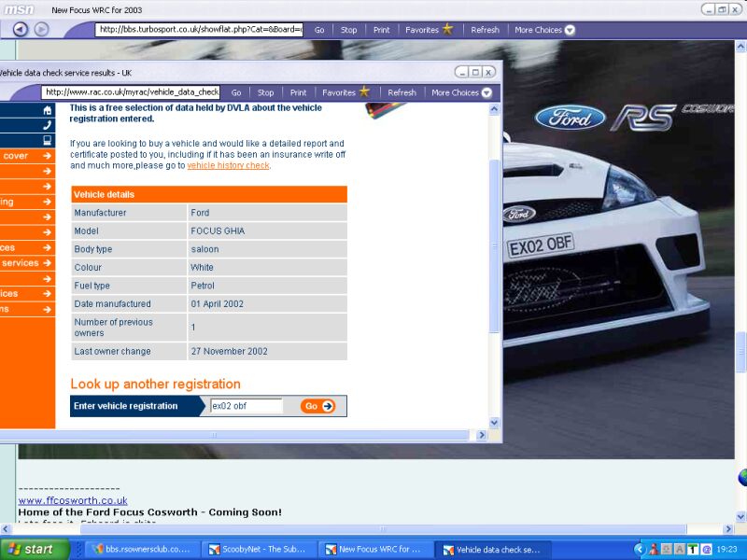
Task: Go back with the main browser back arrow
Action: click(x=20, y=30)
